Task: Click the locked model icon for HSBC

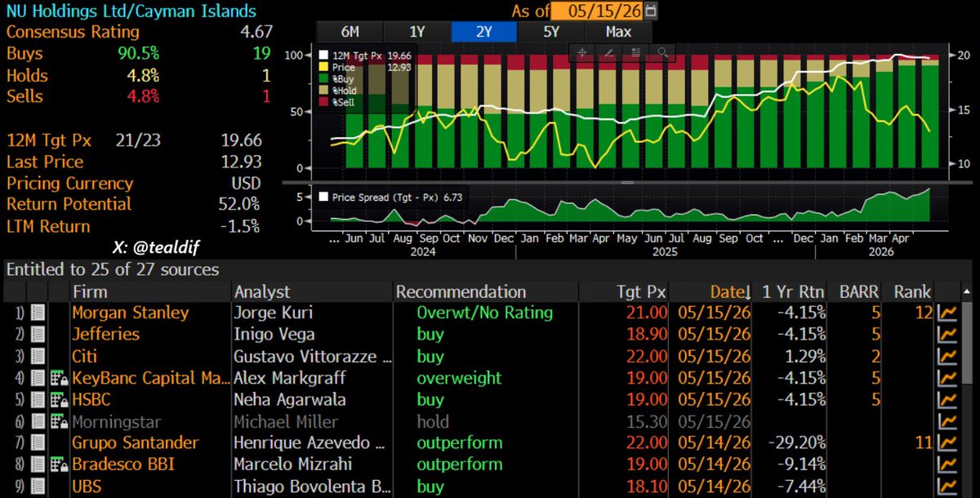Action: click(60, 399)
